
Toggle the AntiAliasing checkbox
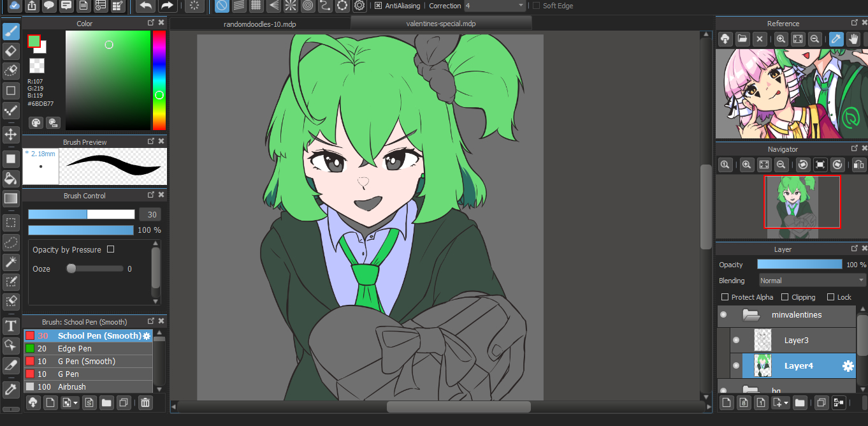click(378, 6)
